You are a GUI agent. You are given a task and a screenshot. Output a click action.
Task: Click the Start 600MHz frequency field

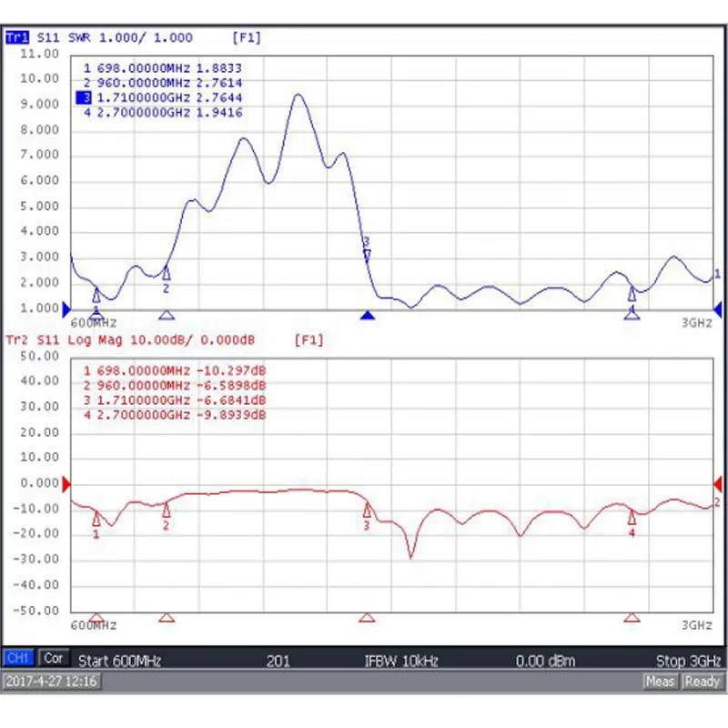119,661
